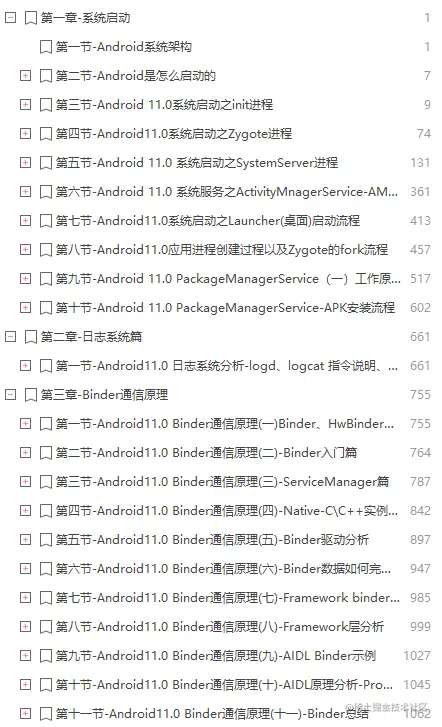Click bookmark icon of 第九节 AIDL Binder示例
Screen dimensions: 442x727
pyautogui.click(x=45, y=656)
